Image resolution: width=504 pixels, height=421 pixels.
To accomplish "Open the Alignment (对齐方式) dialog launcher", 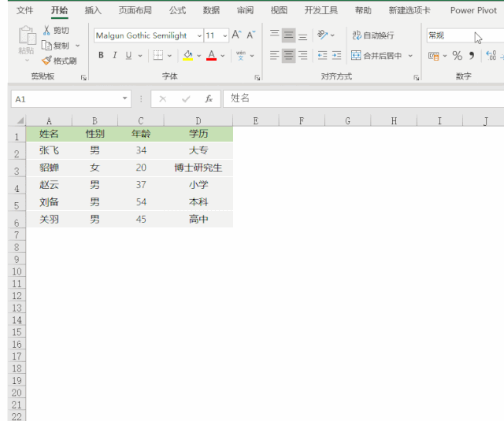I will pos(417,77).
